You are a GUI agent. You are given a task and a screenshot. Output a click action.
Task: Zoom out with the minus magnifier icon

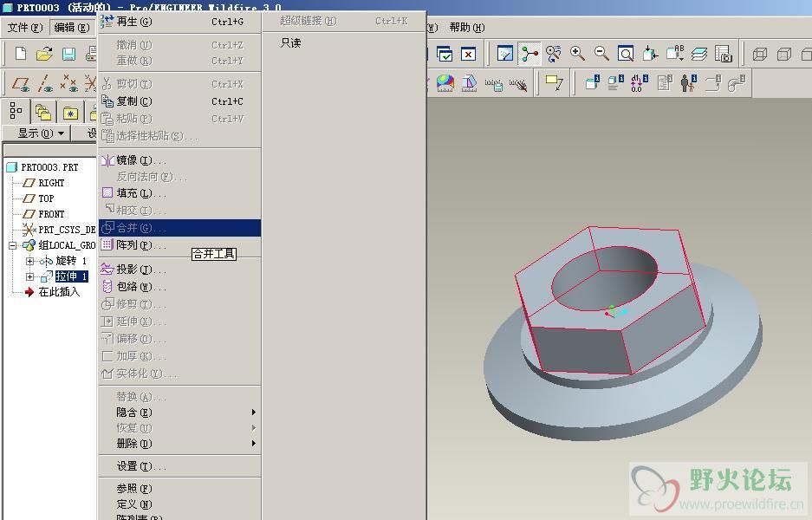601,54
